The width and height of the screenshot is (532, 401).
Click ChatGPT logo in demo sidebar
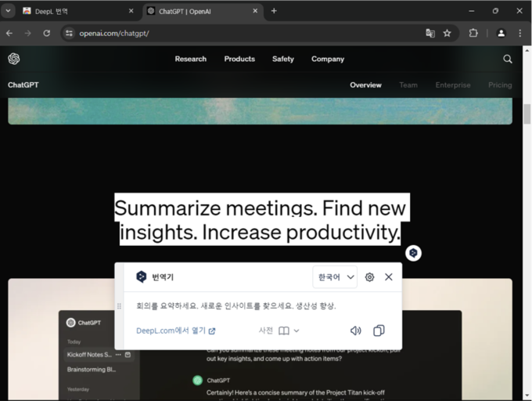coord(70,322)
